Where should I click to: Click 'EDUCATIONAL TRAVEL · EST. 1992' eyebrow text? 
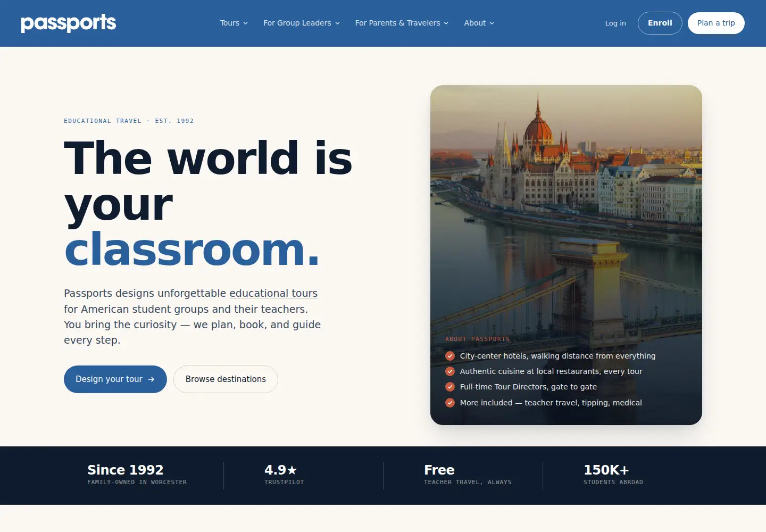click(x=129, y=121)
